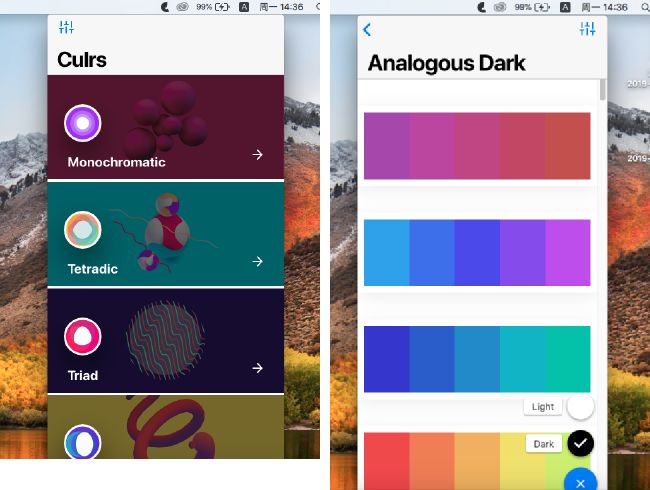Toggle the Dark theme checkmark circle
Image resolution: width=650 pixels, height=490 pixels.
pos(580,443)
